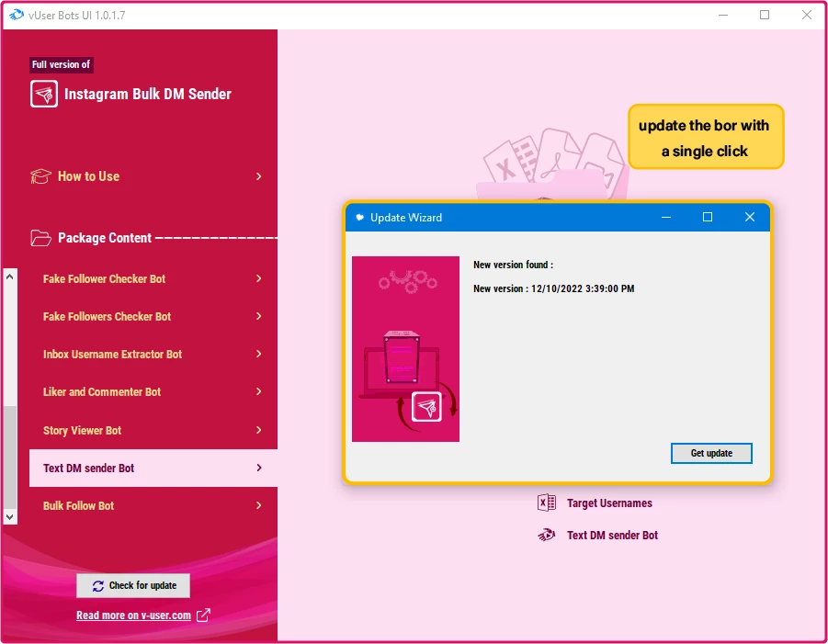This screenshot has width=828, height=644.
Task: Click the 'Instagram Bulk DM Sender' title text
Action: (147, 94)
